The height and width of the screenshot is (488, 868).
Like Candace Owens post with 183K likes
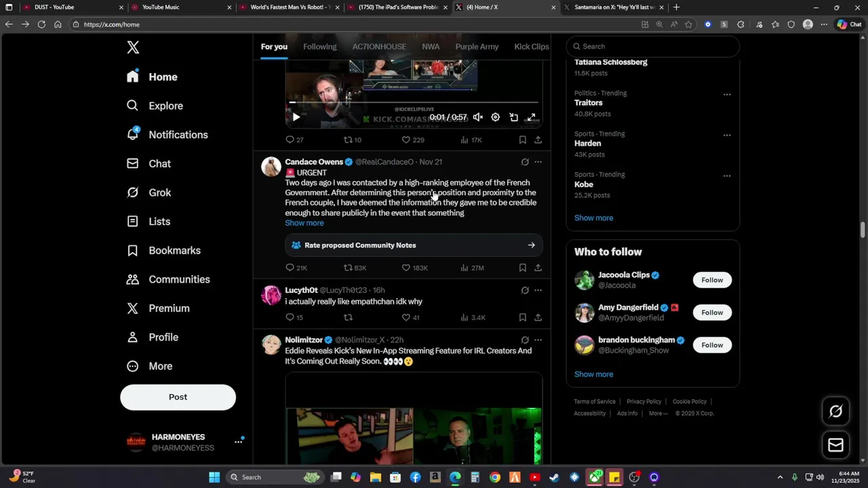pos(414,268)
